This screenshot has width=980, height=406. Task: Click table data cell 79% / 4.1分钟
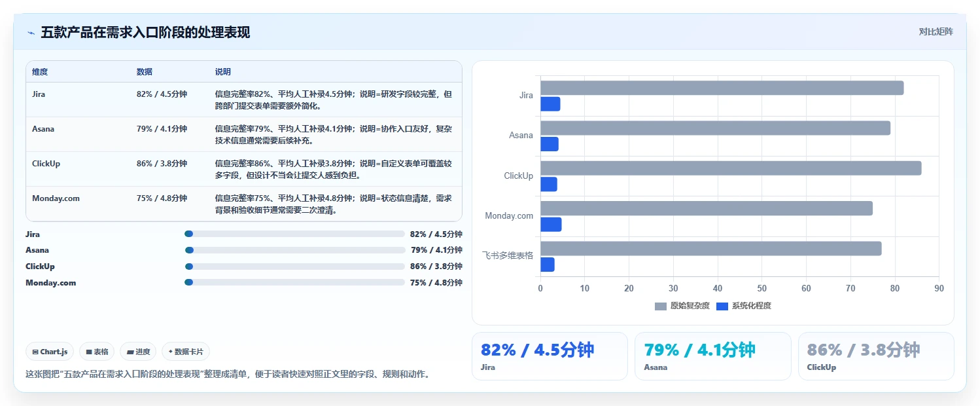click(x=162, y=129)
